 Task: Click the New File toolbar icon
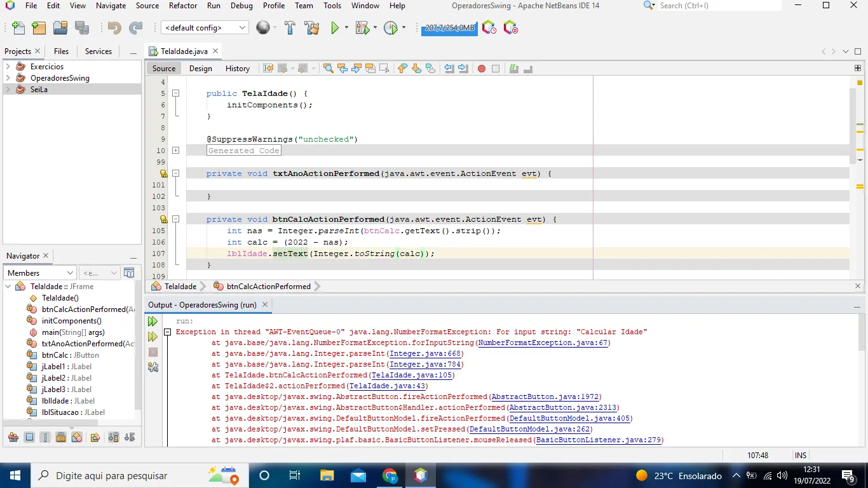click(x=18, y=28)
